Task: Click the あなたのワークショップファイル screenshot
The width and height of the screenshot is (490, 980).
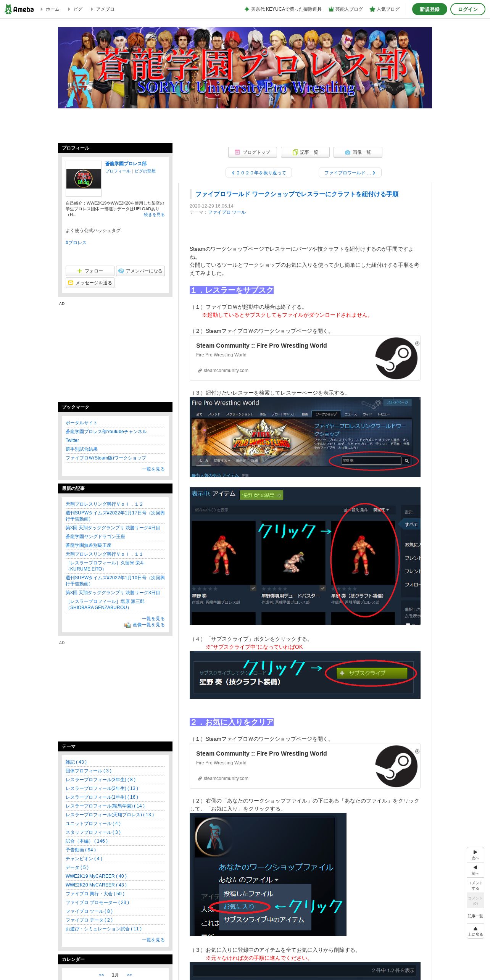Action: tap(268, 874)
